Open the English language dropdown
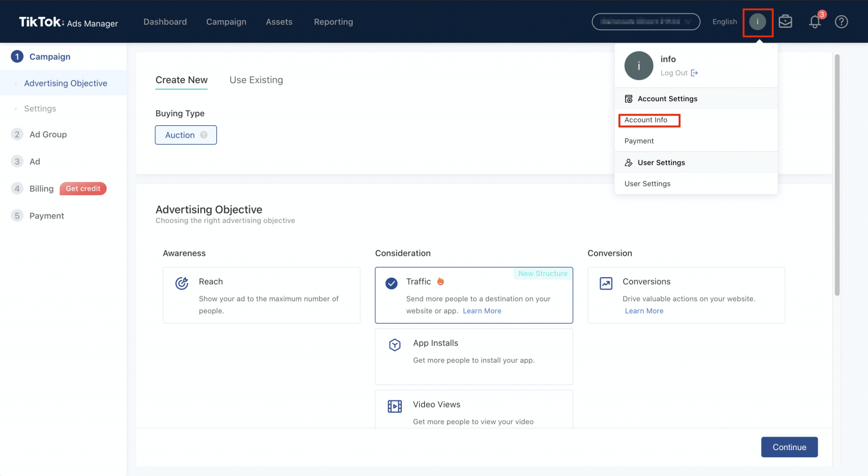This screenshot has height=476, width=868. [x=724, y=22]
